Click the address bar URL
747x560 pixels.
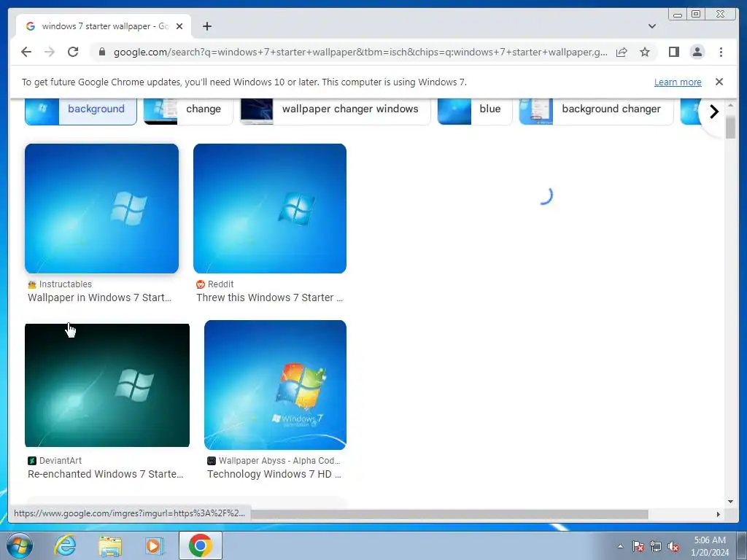(360, 52)
